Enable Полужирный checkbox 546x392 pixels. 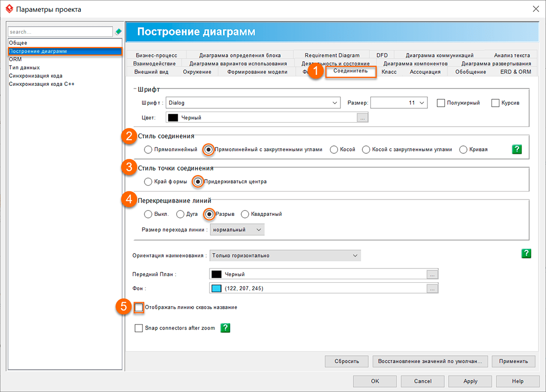tap(441, 103)
